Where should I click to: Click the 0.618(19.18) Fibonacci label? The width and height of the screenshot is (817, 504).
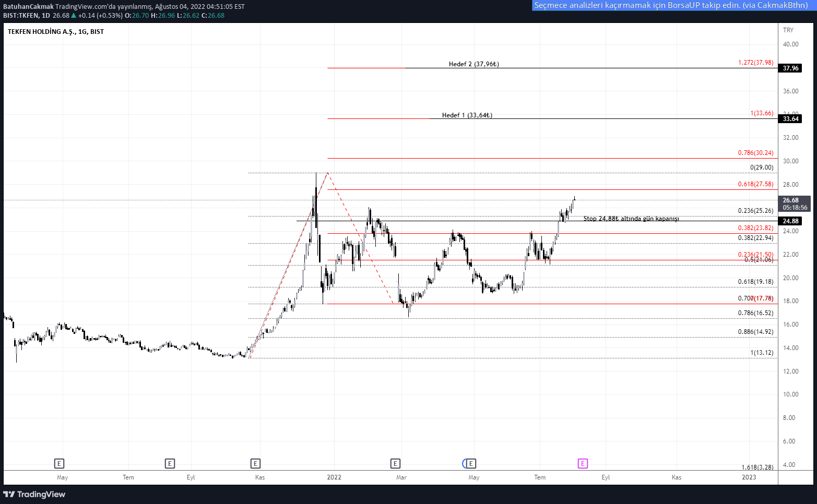pos(756,281)
